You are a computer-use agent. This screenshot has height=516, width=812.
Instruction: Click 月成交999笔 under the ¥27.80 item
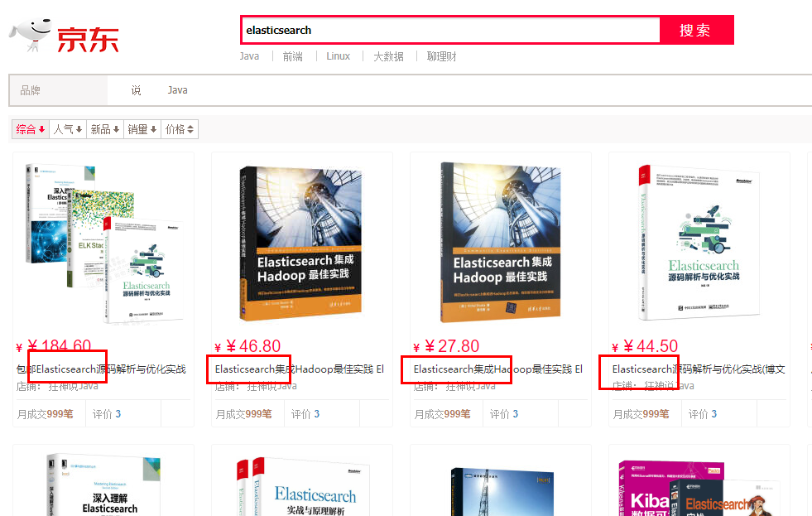(442, 414)
